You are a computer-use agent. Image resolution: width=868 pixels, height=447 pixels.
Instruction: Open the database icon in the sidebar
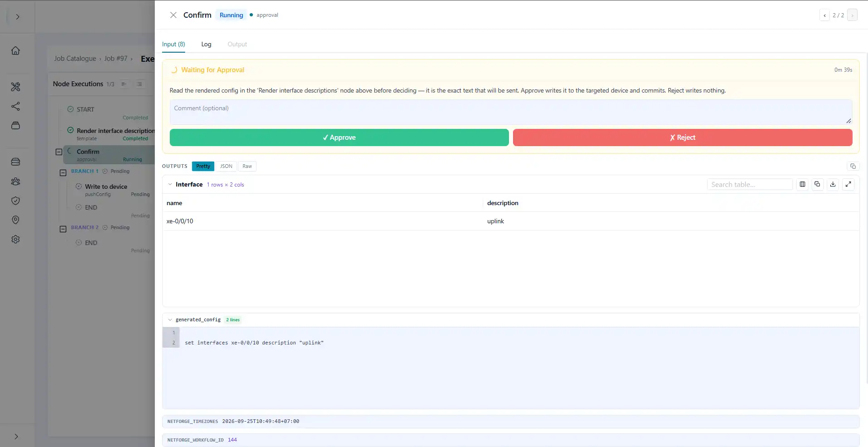coord(15,162)
